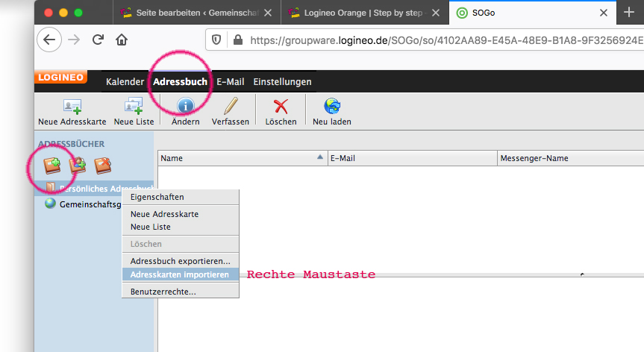Select Adresskarten importieren from context menu
The image size is (644, 352).
(179, 274)
